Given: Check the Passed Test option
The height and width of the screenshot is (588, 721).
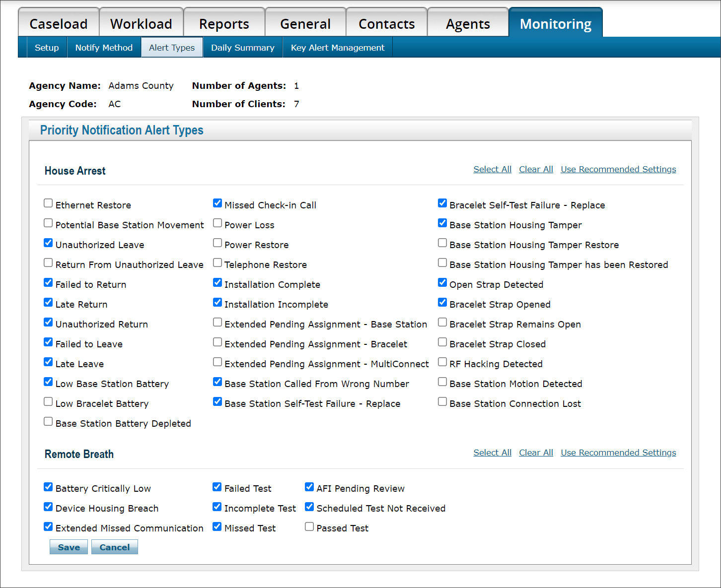Looking at the screenshot, I should [x=309, y=526].
